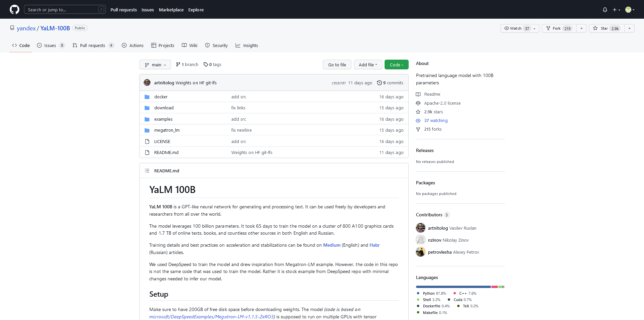Click nzinov's contributor avatar

pyautogui.click(x=421, y=240)
